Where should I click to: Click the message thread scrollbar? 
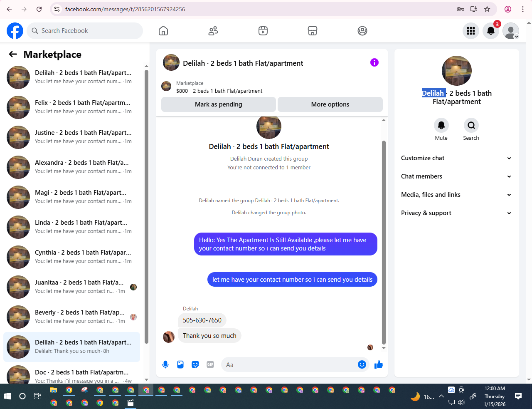coord(384,243)
